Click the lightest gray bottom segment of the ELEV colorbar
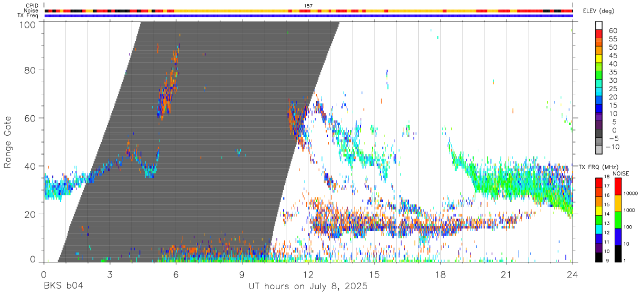The height and width of the screenshot is (297, 644). pos(599,150)
